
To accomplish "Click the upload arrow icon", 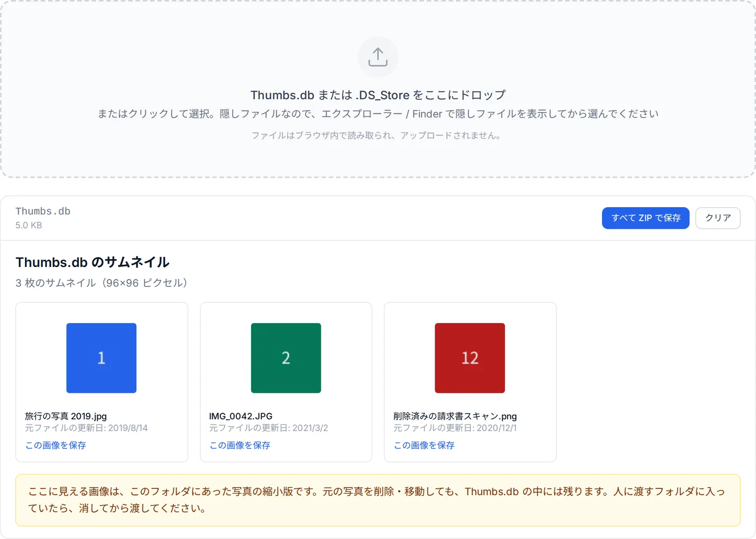I will tap(378, 57).
